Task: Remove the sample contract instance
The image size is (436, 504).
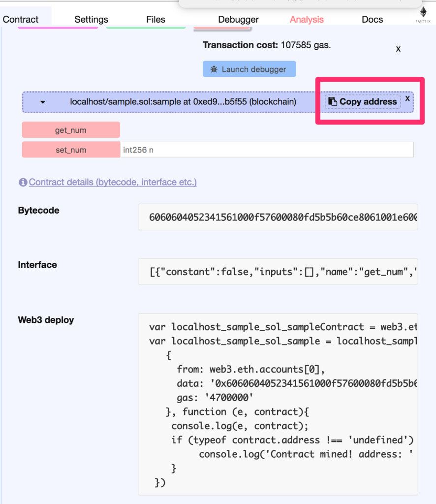Action: point(407,98)
